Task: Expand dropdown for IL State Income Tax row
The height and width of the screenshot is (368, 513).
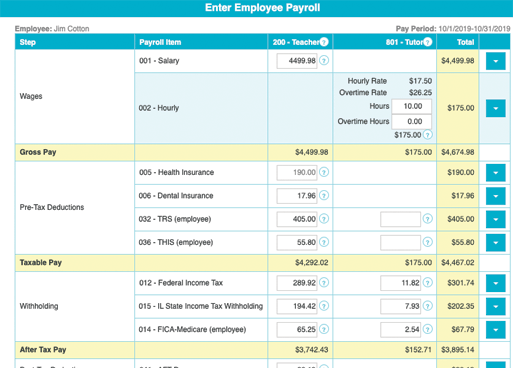Action: coord(496,306)
